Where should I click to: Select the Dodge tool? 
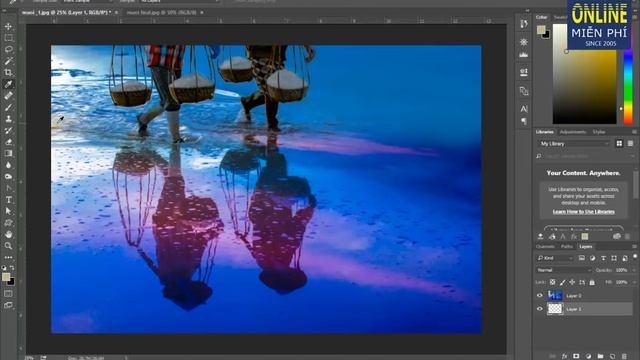tap(8, 177)
